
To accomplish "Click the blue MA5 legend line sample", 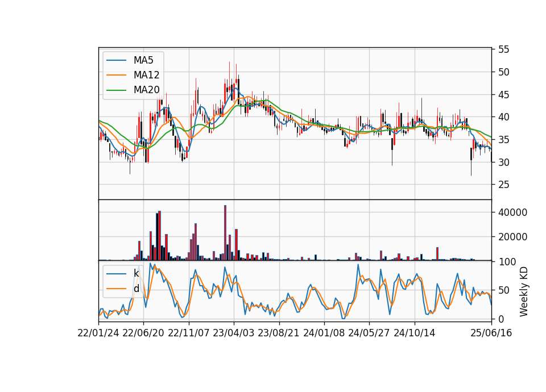I will (116, 60).
